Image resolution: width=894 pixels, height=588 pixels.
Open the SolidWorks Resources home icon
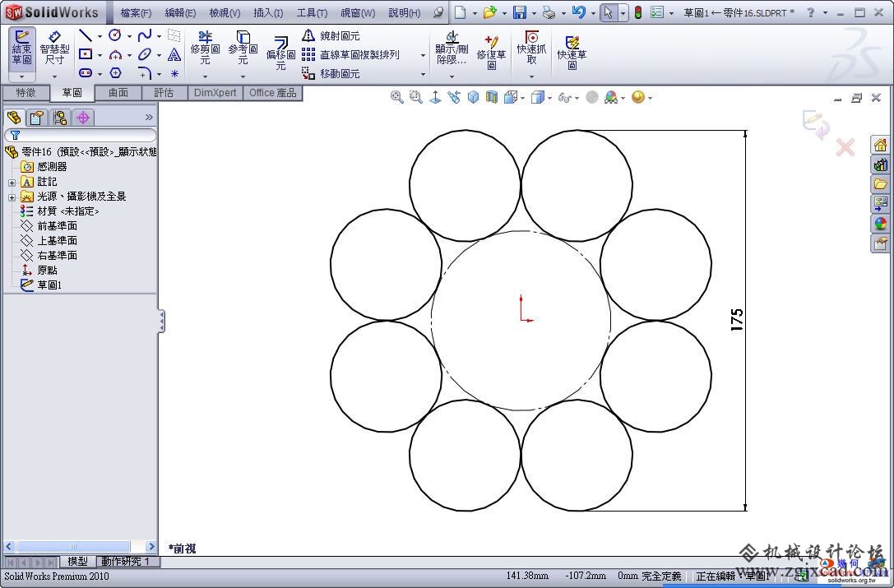point(880,146)
